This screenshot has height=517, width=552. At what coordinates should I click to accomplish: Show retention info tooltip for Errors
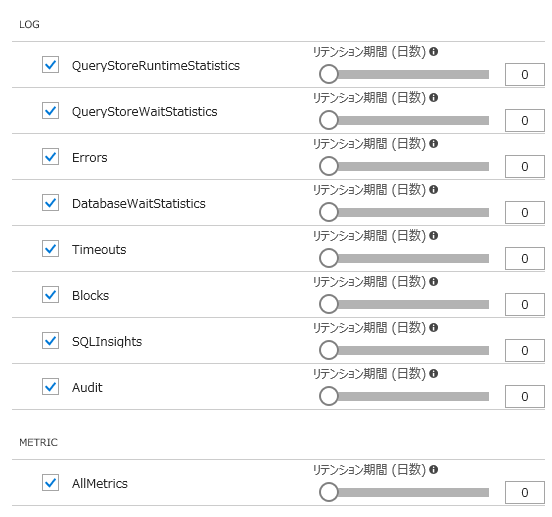(x=434, y=144)
